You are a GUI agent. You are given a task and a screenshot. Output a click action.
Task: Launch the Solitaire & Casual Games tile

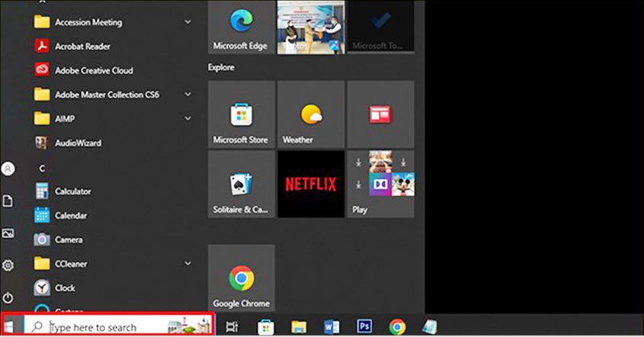coord(241,184)
